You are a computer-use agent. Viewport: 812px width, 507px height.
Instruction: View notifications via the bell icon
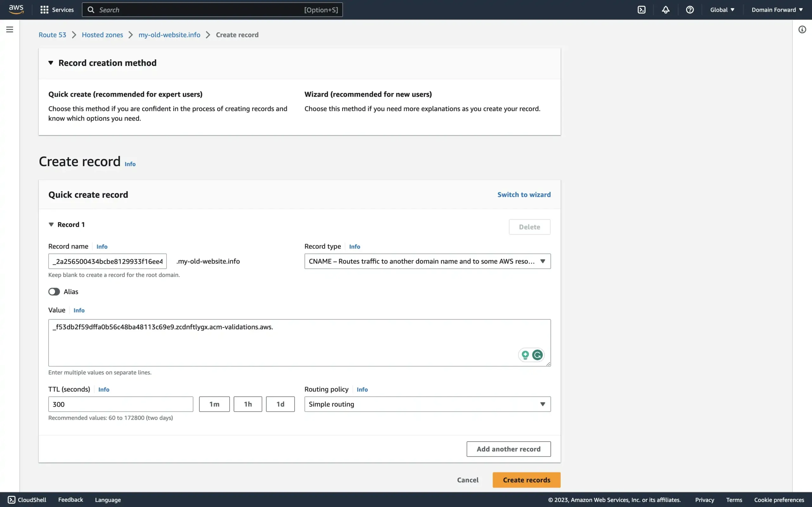(665, 10)
